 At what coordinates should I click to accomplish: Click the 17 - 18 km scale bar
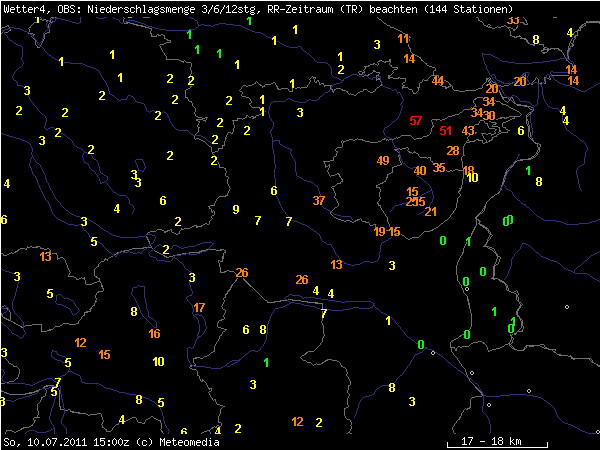[486, 441]
